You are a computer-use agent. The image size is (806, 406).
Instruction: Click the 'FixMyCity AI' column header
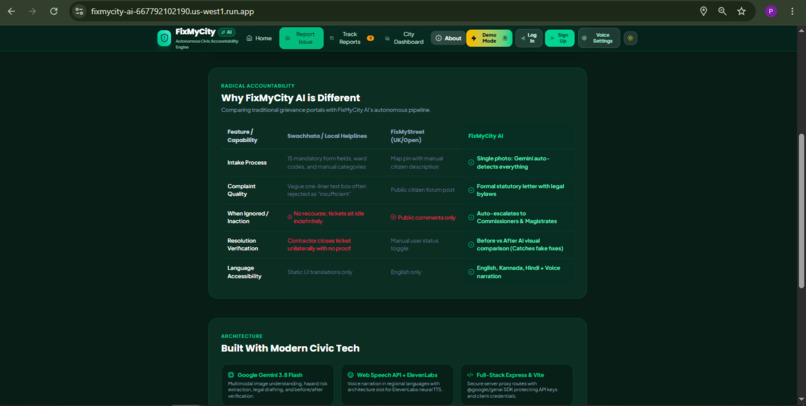(x=485, y=136)
